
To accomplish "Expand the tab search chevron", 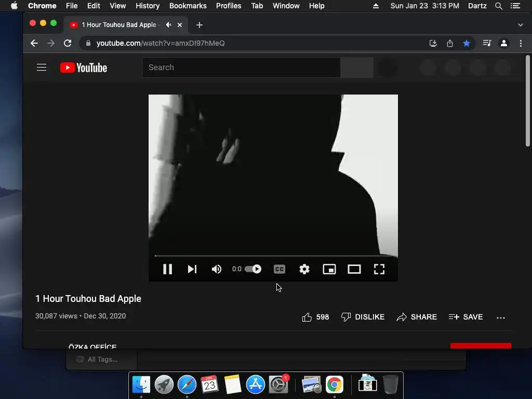I will (521, 25).
